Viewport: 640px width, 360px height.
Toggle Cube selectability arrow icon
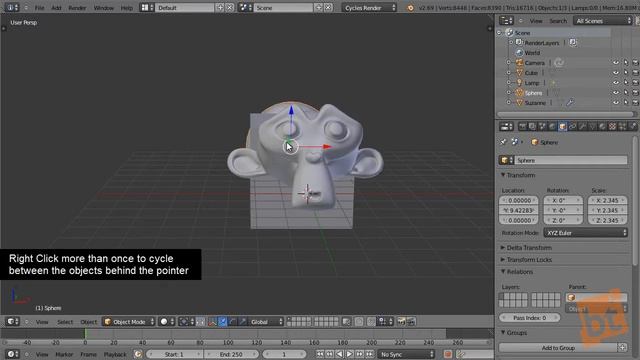tap(626, 73)
